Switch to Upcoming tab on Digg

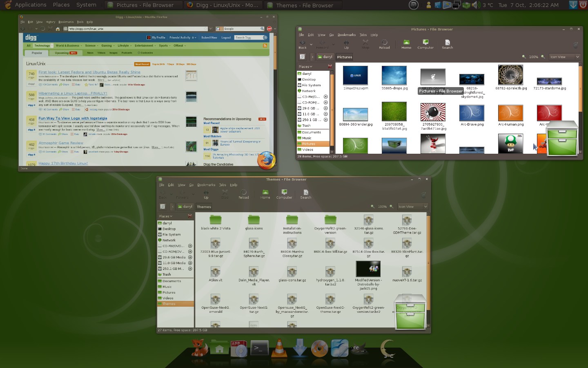pyautogui.click(x=66, y=53)
